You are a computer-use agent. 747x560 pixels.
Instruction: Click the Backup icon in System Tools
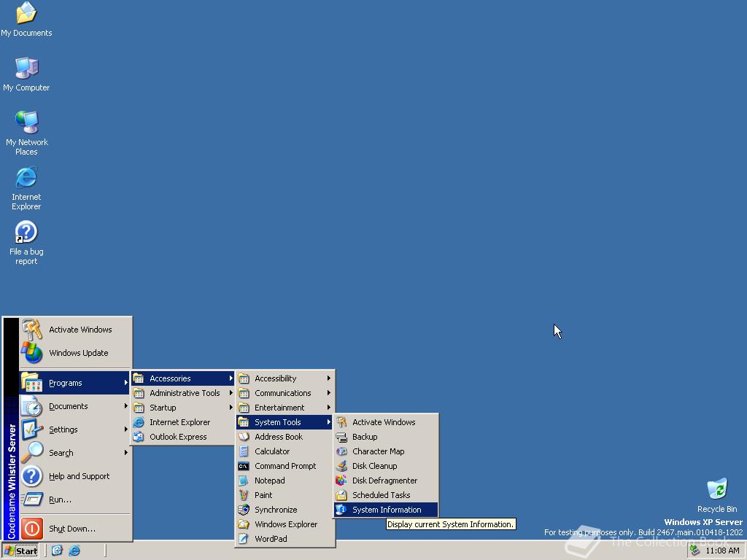[341, 437]
